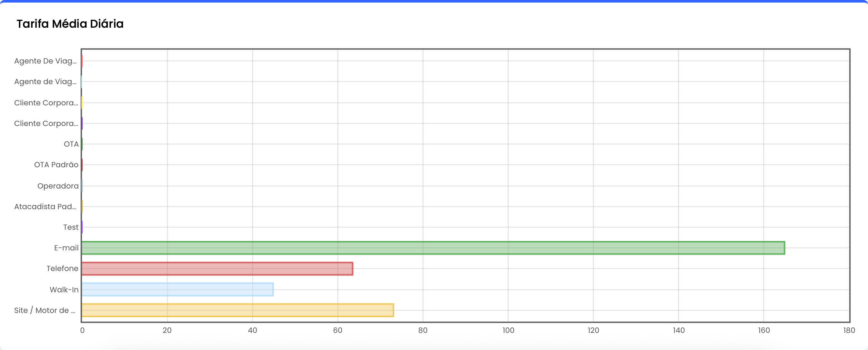
Task: Click the light blue Walk-In bar
Action: (177, 289)
